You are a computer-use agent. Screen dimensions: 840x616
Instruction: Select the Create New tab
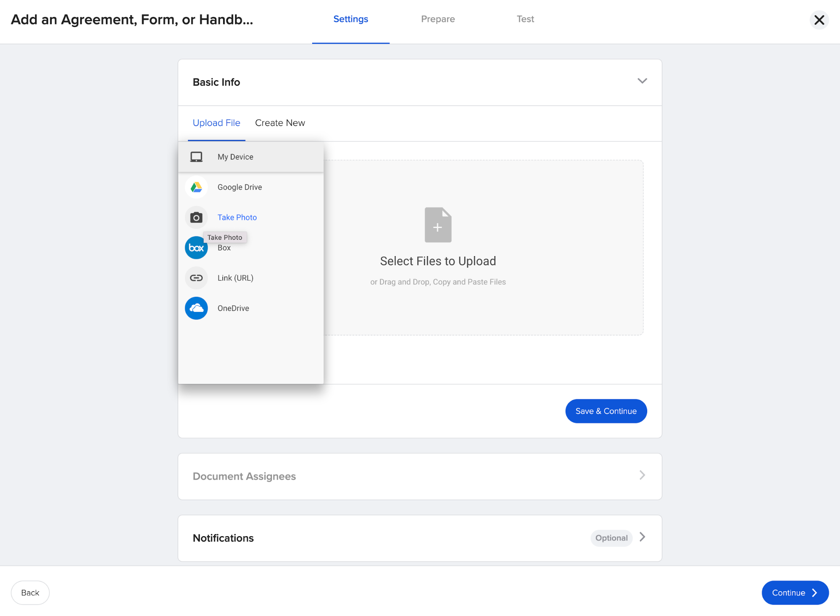click(280, 123)
